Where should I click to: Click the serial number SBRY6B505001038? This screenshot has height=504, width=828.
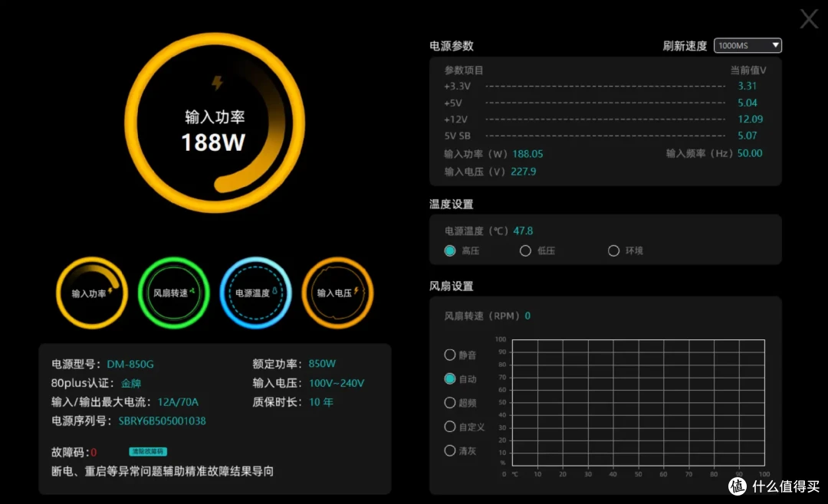162,421
